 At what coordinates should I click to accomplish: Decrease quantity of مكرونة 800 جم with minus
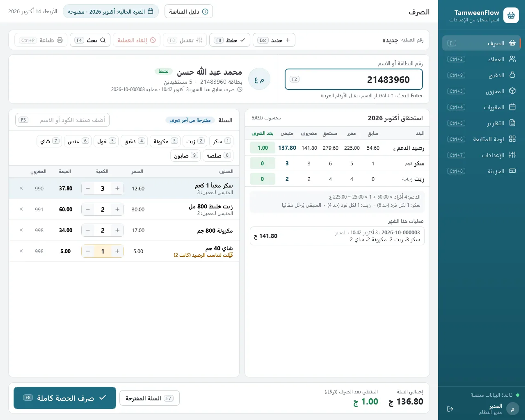[x=88, y=230]
